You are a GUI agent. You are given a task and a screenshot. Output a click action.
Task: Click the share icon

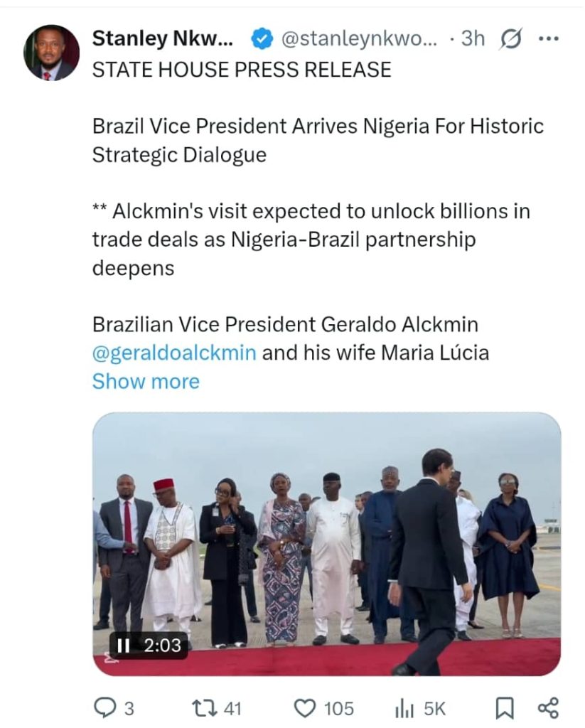coord(548,709)
